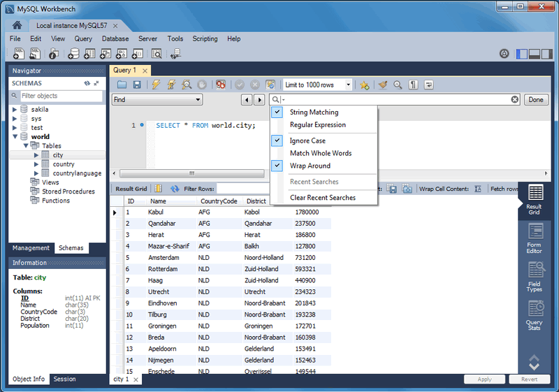559x392 pixels.
Task: Enable Match Whole Words option
Action: click(321, 153)
